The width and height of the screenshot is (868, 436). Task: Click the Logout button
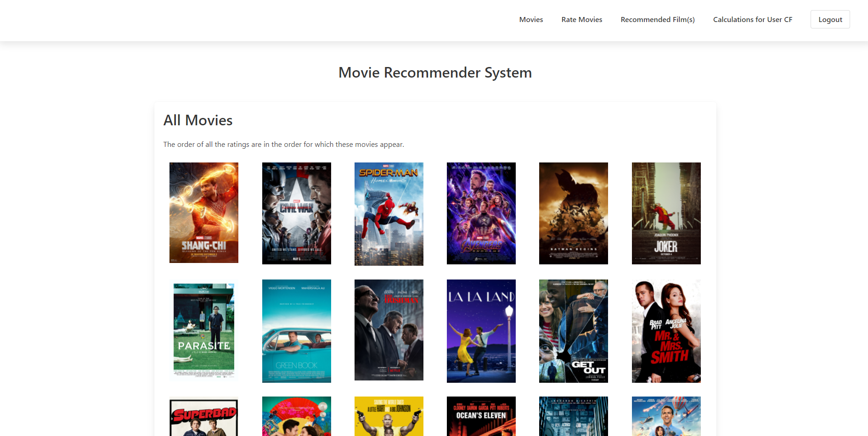pos(830,19)
